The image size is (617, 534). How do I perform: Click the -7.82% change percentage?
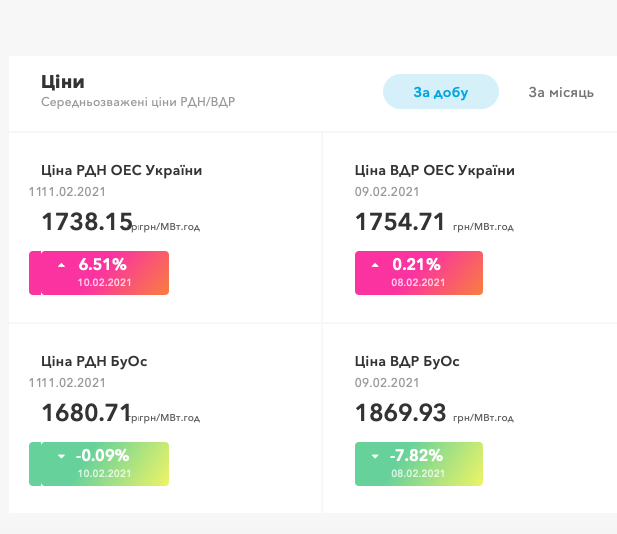pos(417,456)
